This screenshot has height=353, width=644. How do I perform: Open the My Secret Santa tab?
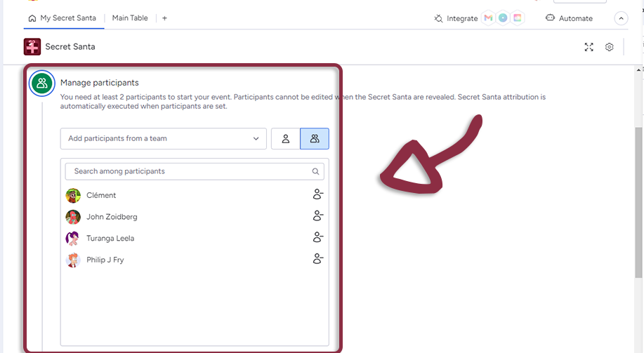tap(64, 18)
